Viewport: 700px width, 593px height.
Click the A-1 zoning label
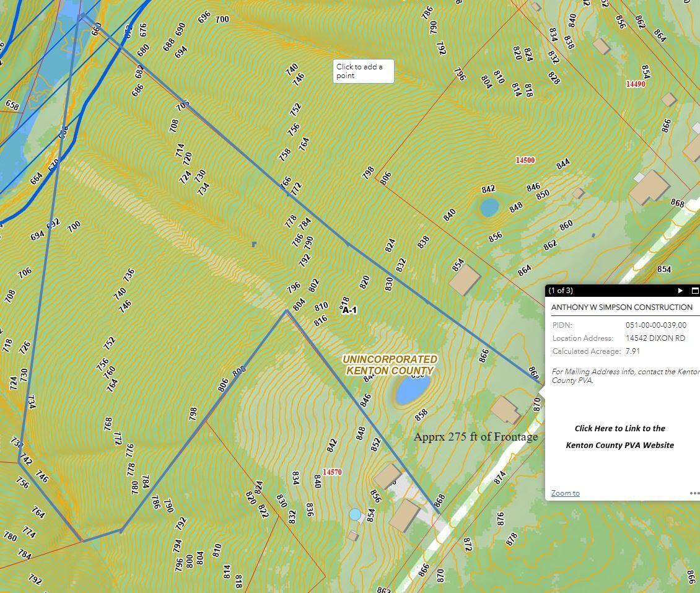click(x=349, y=310)
